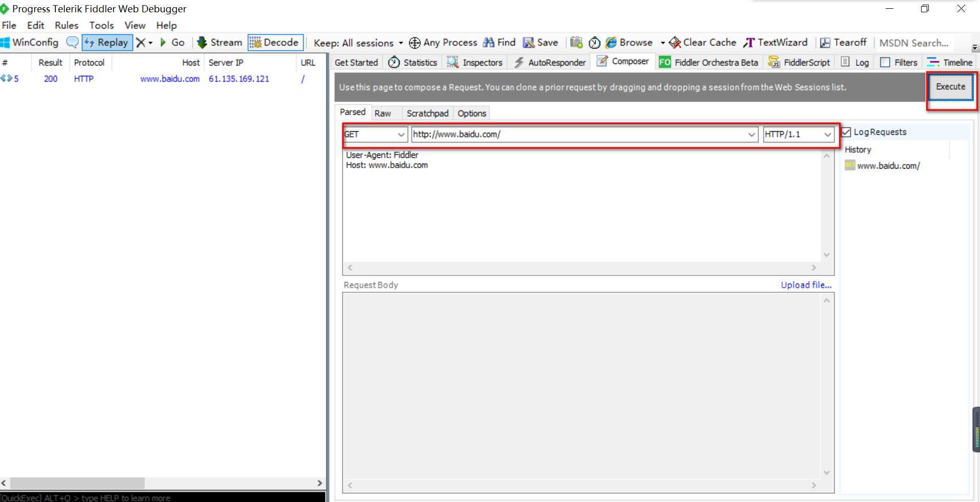Click the Browse Internet Explorer icon
This screenshot has width=980, height=502.
coord(611,43)
